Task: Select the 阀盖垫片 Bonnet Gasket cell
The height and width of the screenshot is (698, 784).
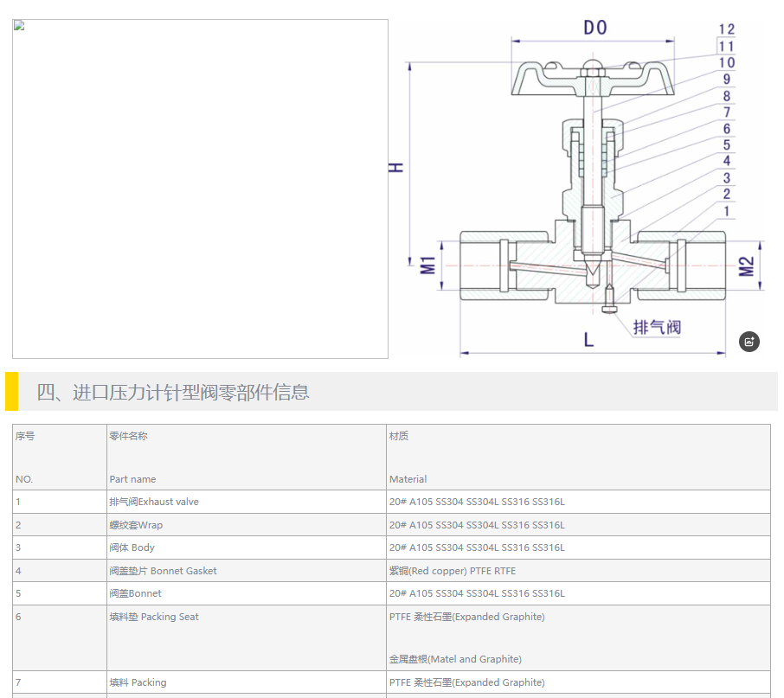Action: (x=163, y=571)
